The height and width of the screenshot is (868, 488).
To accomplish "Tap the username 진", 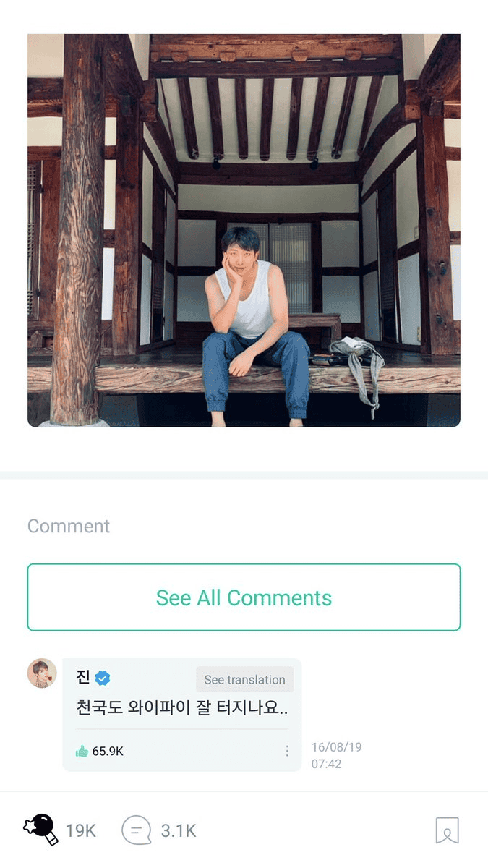I will point(83,678).
